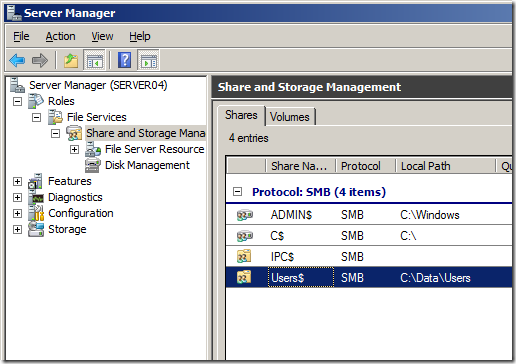Viewport: 516px width, 364px height.
Task: Select Share and Storage Management tree item
Action: pos(146,133)
